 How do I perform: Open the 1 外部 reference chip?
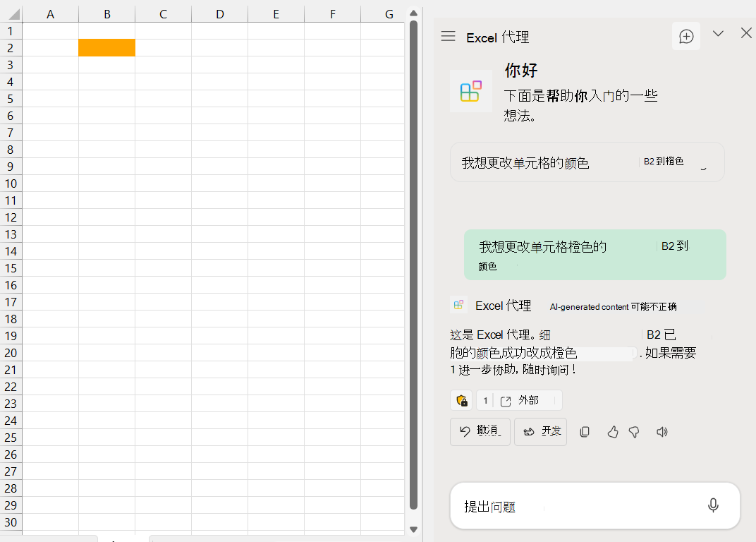[519, 400]
